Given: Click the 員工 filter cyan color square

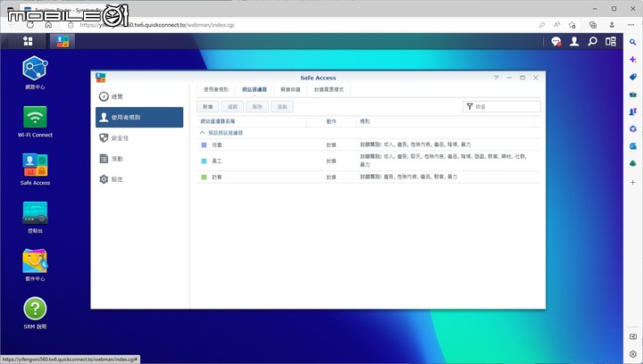Looking at the screenshot, I should pyautogui.click(x=204, y=161).
